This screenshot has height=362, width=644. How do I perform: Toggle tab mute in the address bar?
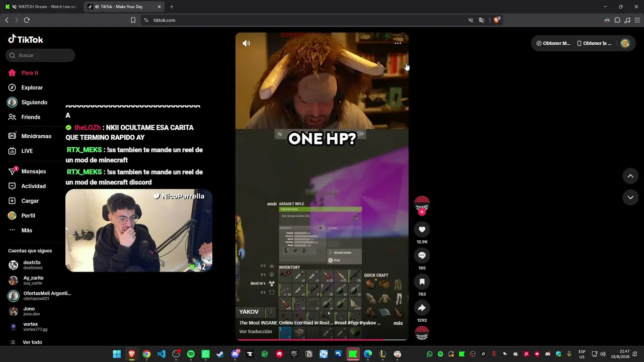click(x=471, y=20)
